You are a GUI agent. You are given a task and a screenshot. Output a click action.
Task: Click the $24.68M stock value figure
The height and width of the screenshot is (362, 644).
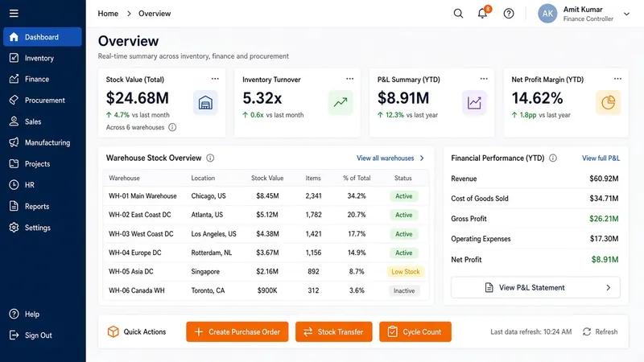tap(137, 98)
